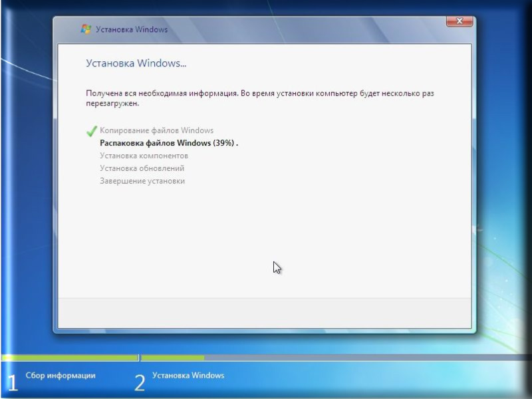This screenshot has width=532, height=399.
Task: Click the "Завершение установки" step
Action: [x=142, y=181]
